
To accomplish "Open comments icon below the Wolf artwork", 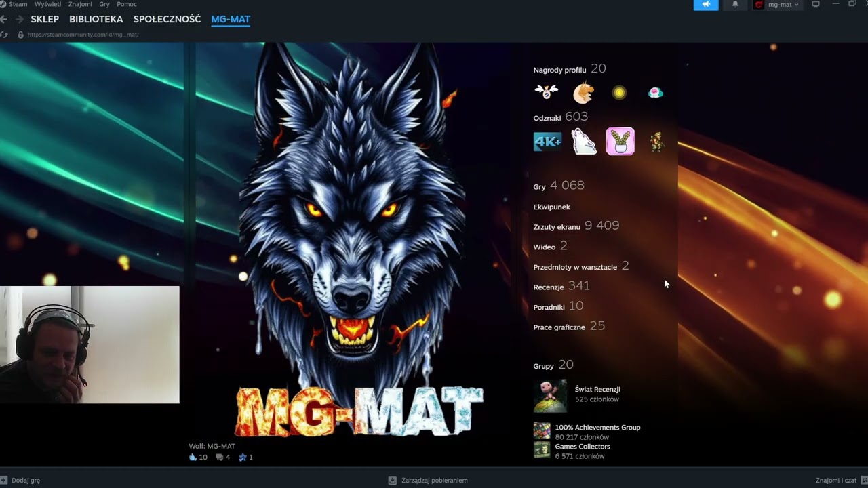I will [220, 457].
